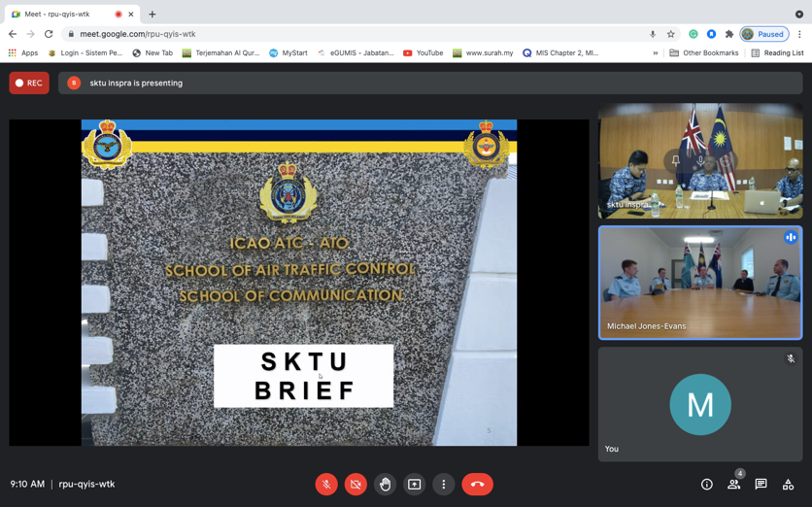
Task: Open MIS Chapter 2 bookmark
Action: pyautogui.click(x=560, y=52)
